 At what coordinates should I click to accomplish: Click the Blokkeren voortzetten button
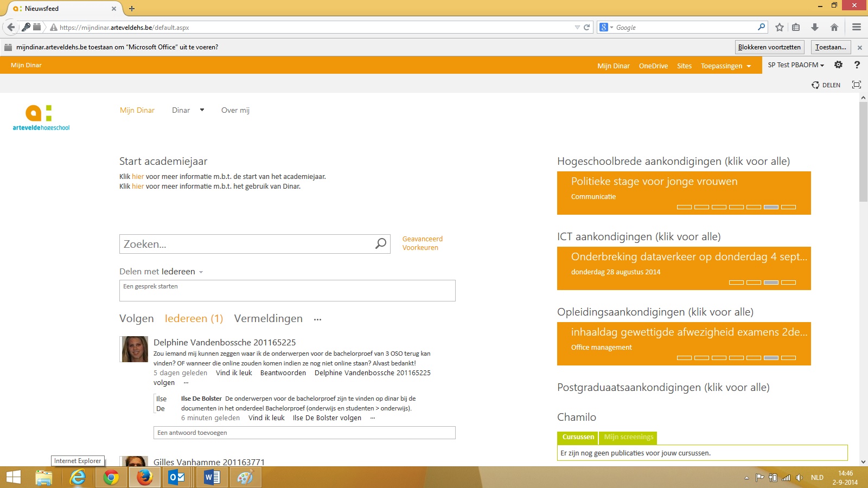pyautogui.click(x=770, y=47)
